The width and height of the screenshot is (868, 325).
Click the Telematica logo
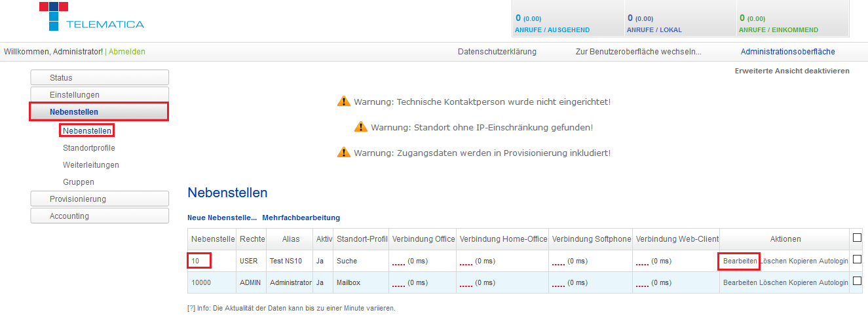coord(92,17)
